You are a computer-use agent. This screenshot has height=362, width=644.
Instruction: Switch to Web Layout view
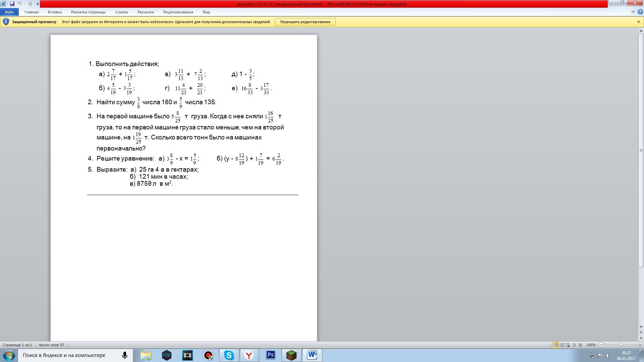pyautogui.click(x=568, y=345)
